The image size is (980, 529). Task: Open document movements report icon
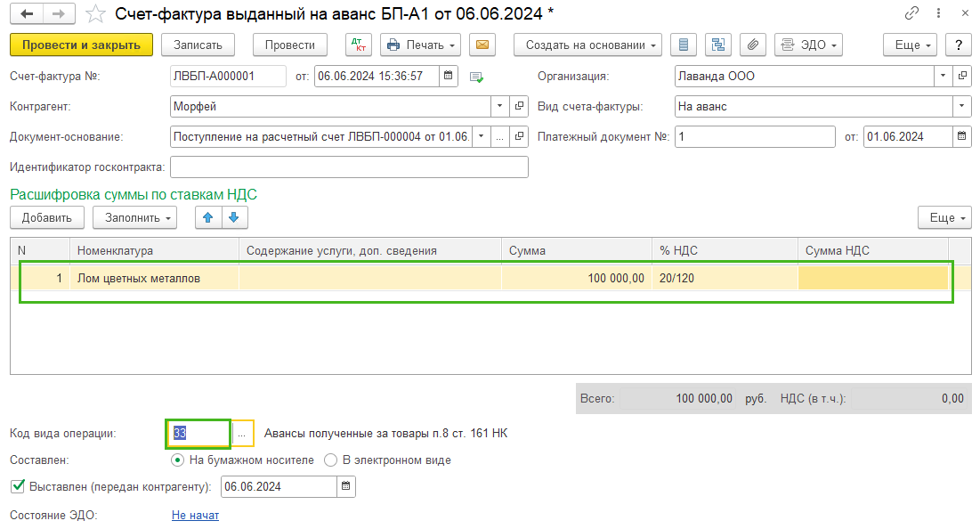pos(683,45)
